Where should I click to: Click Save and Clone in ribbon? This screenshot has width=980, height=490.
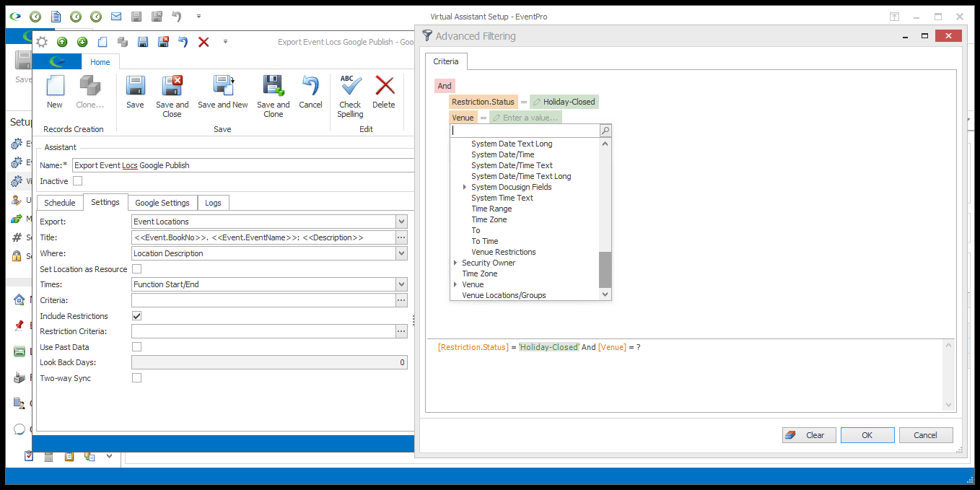tap(274, 96)
